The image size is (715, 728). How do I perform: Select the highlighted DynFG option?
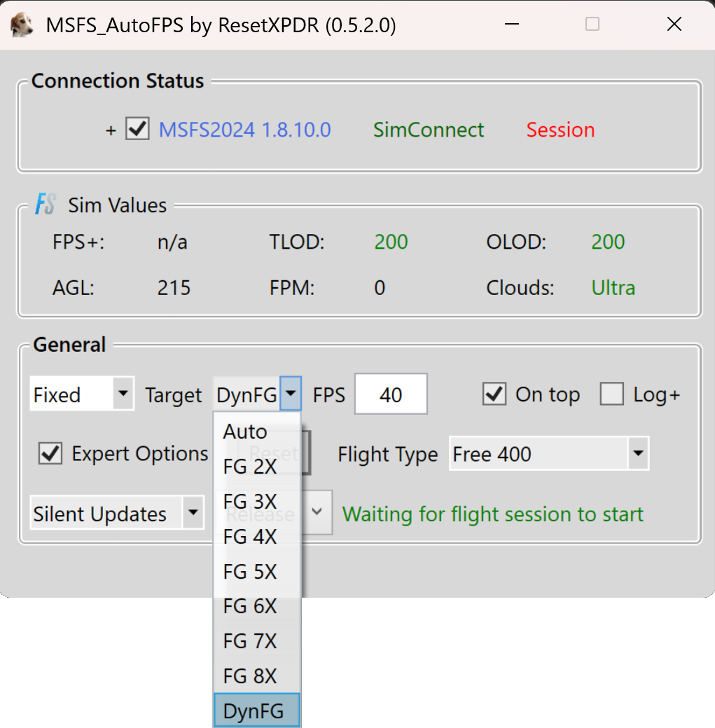point(257,710)
